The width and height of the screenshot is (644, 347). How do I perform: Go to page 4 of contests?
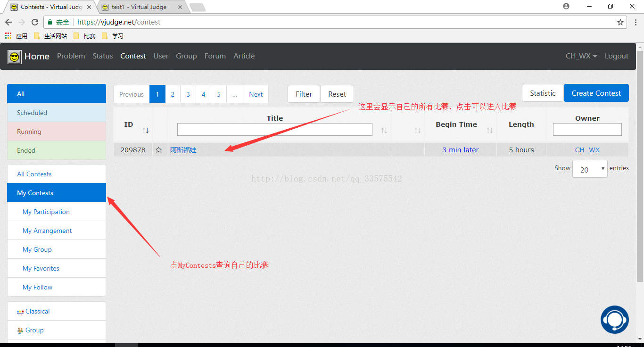tap(203, 94)
